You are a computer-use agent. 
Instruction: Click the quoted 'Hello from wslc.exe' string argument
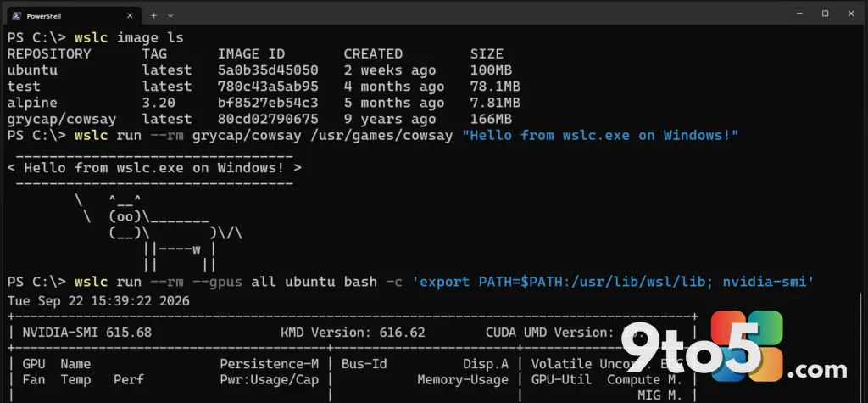point(601,135)
